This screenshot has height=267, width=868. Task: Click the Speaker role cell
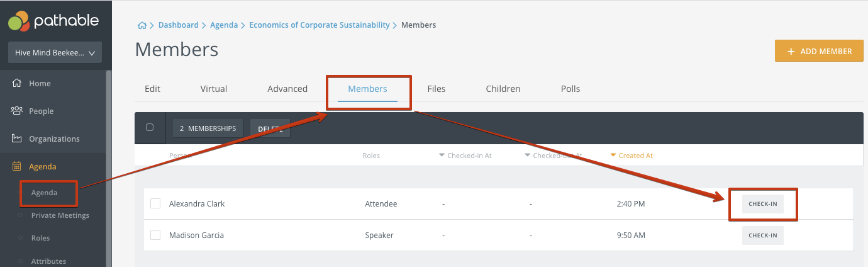coord(379,236)
